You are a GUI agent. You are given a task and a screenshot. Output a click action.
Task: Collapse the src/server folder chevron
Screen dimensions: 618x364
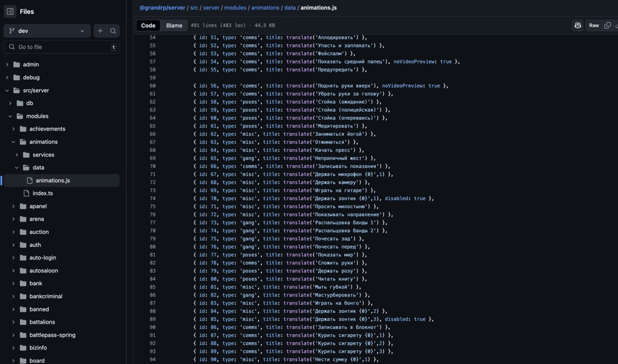(7, 90)
